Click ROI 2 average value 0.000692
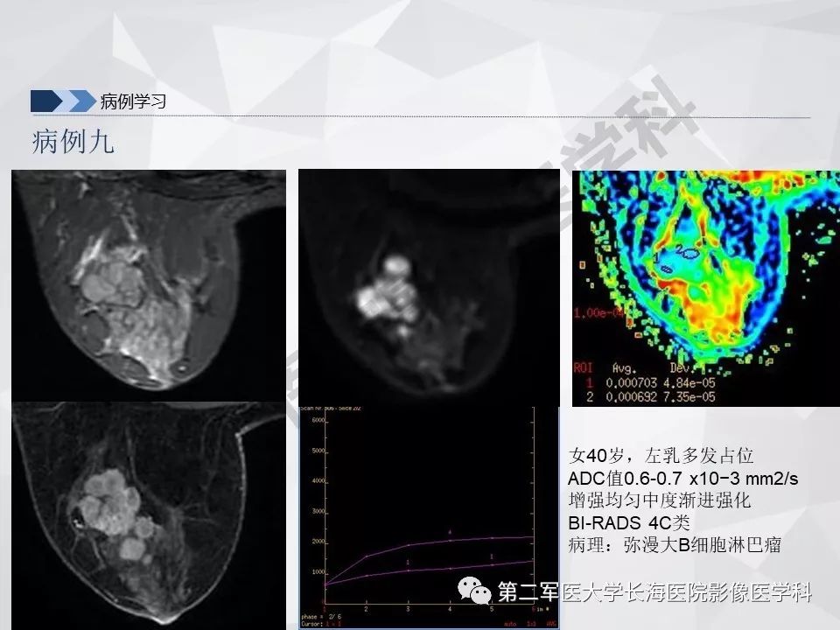 click(631, 397)
